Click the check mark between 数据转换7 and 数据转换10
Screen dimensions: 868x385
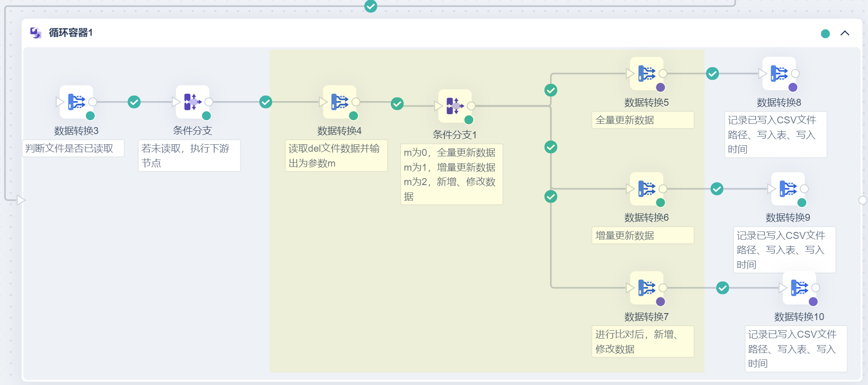(x=723, y=288)
